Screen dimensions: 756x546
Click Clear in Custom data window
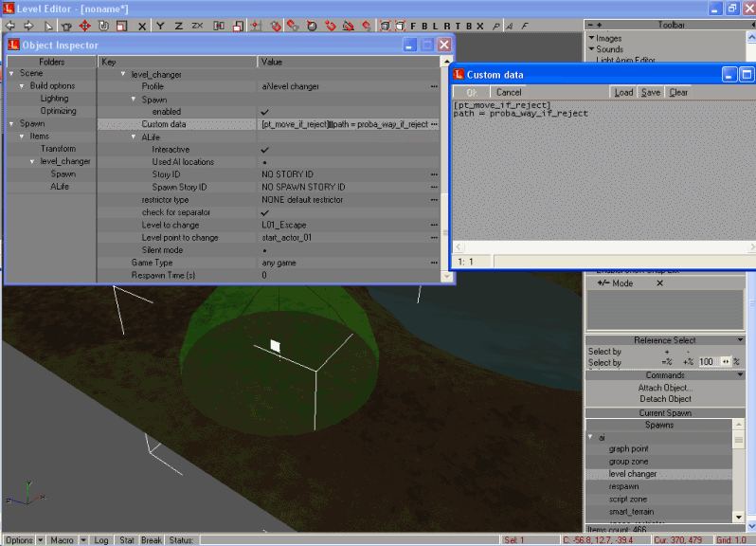pos(678,92)
